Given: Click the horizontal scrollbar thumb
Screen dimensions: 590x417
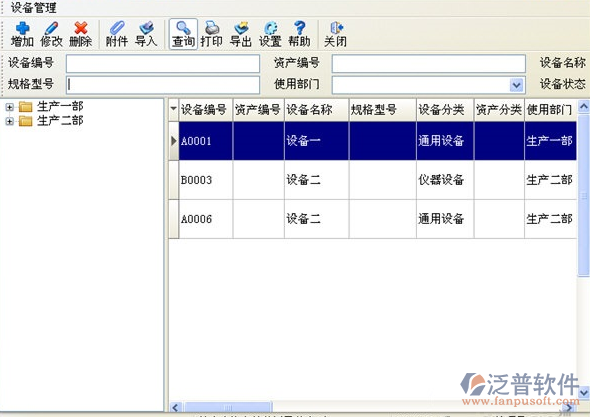Looking at the screenshot, I should click(228, 407).
